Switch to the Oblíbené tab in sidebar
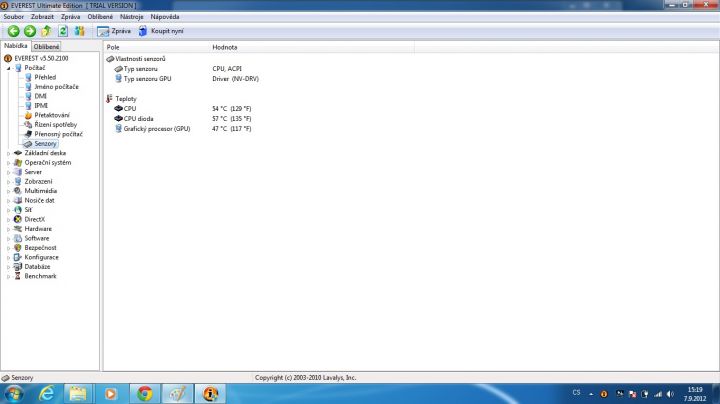Viewport: 720px width, 404px height. [x=46, y=47]
